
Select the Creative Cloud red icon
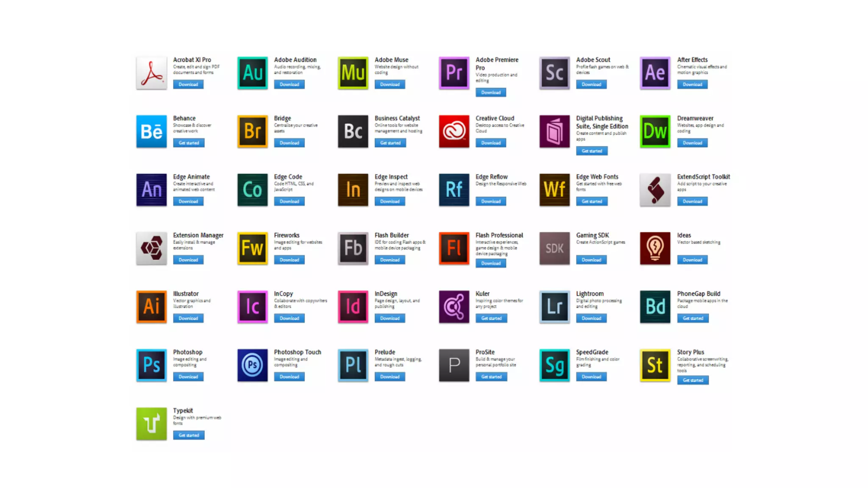click(454, 131)
